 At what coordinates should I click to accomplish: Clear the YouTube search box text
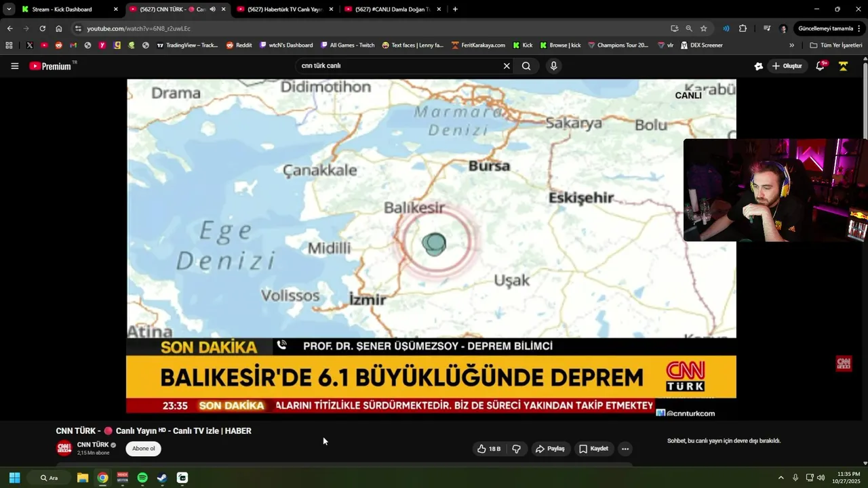coord(506,66)
